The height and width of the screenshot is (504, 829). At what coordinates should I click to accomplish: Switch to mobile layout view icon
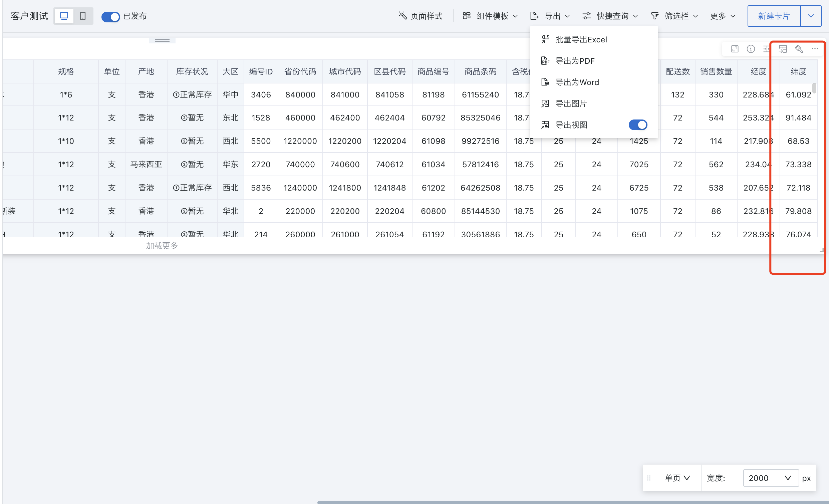click(x=83, y=16)
